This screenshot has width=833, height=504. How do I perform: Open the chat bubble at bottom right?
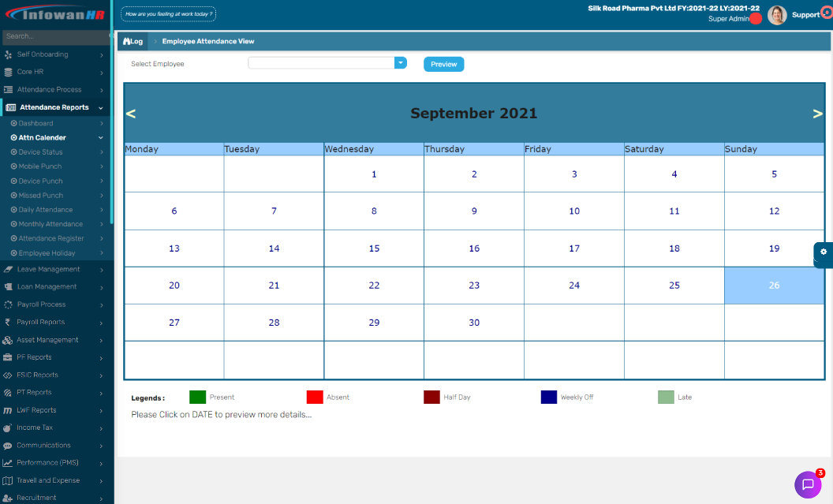click(809, 483)
